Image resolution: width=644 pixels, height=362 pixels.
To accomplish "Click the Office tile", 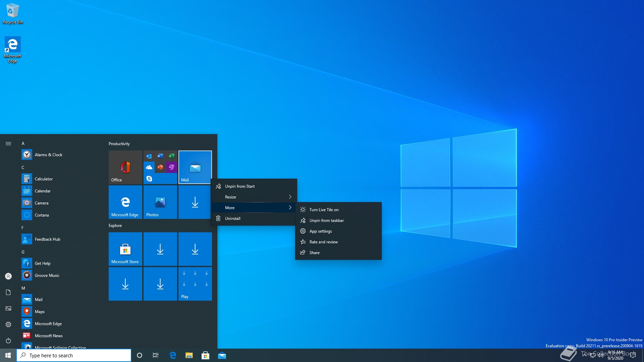I will click(125, 167).
